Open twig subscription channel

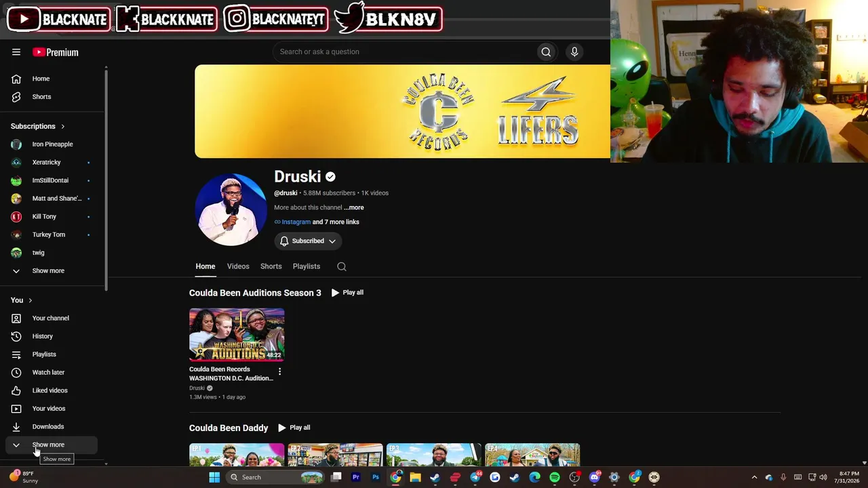tap(53, 253)
